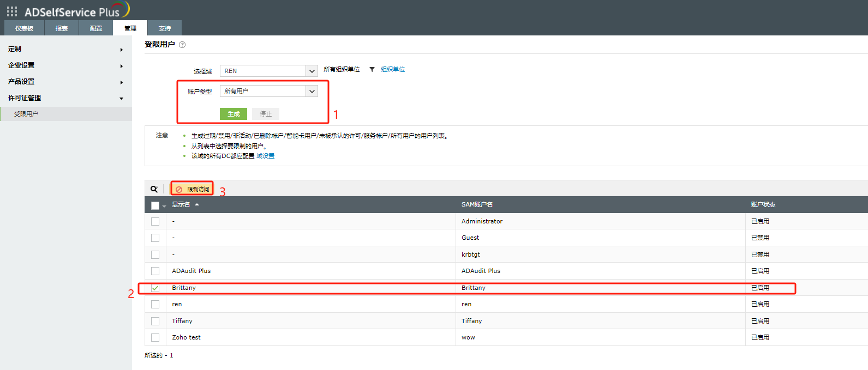Sort by the 显示名 column arrow

[x=197, y=205]
